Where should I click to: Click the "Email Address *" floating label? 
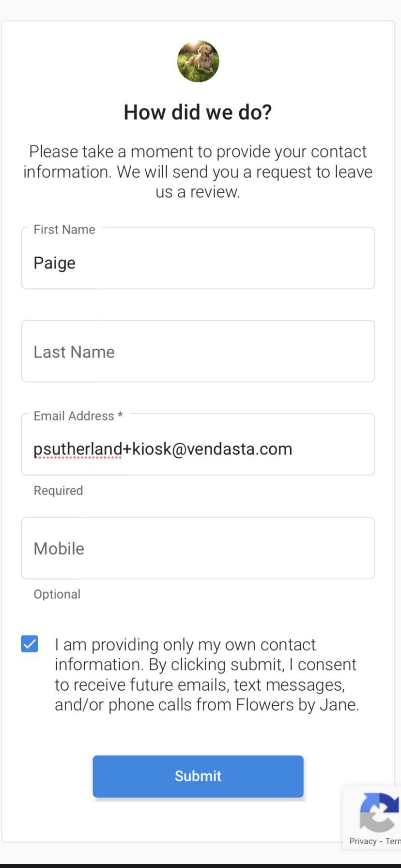(x=78, y=416)
